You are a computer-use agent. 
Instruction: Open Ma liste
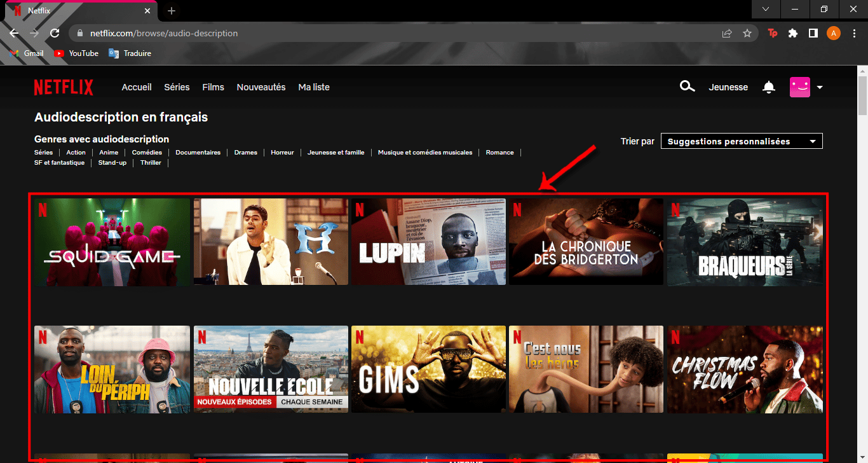pos(314,87)
